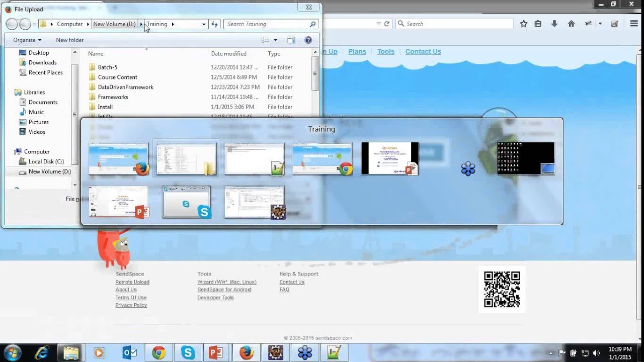Switch to Firefox via taskbar icon
Image resolution: width=644 pixels, height=362 pixels.
click(246, 352)
